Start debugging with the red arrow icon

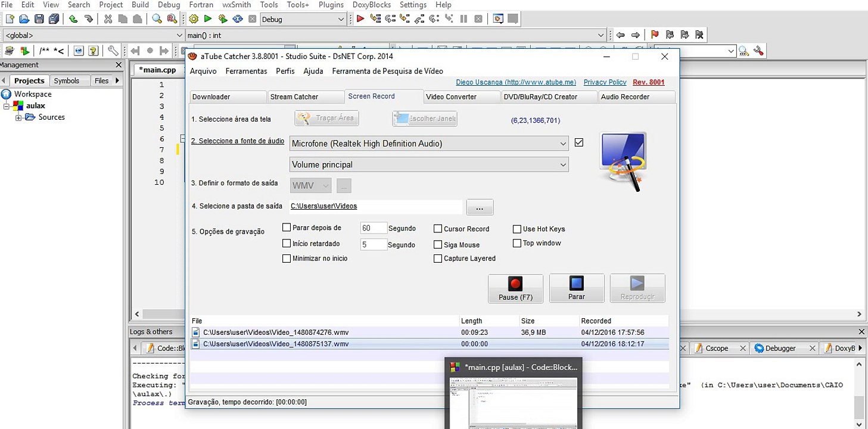coord(360,19)
